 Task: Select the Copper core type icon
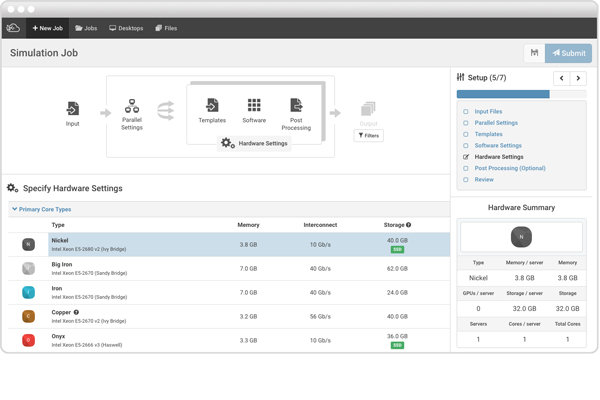pos(28,316)
